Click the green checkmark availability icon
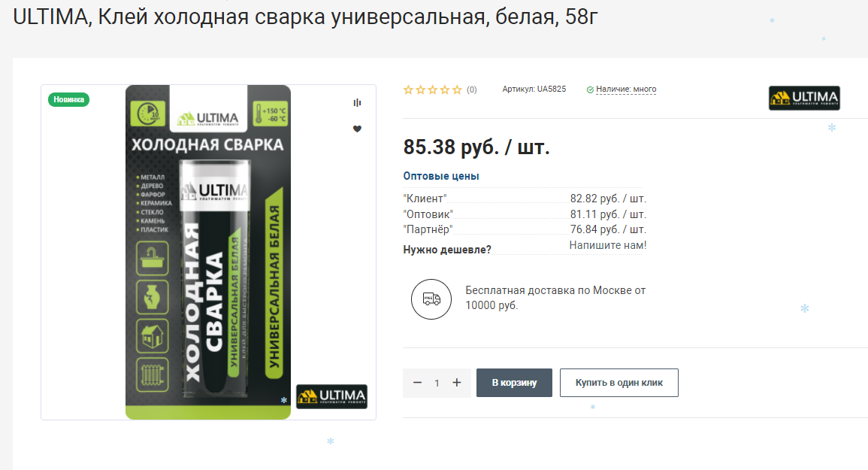Image resolution: width=868 pixels, height=470 pixels. [590, 89]
